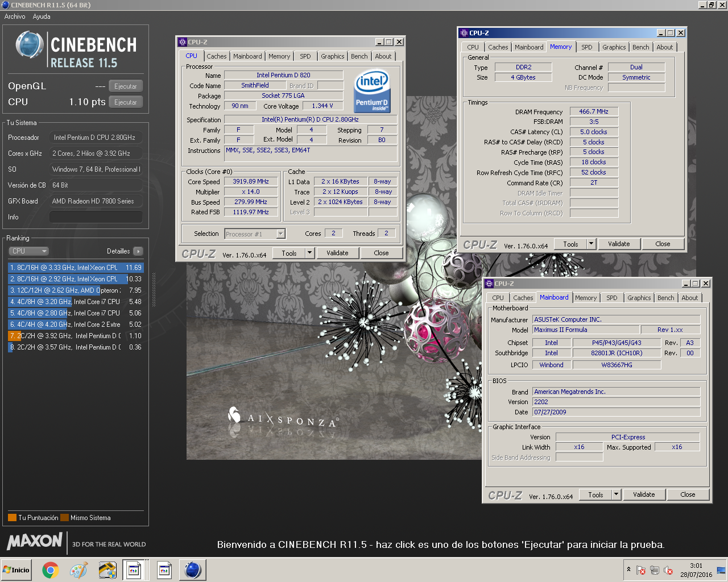
Task: Click the Inicio start button
Action: click(16, 570)
